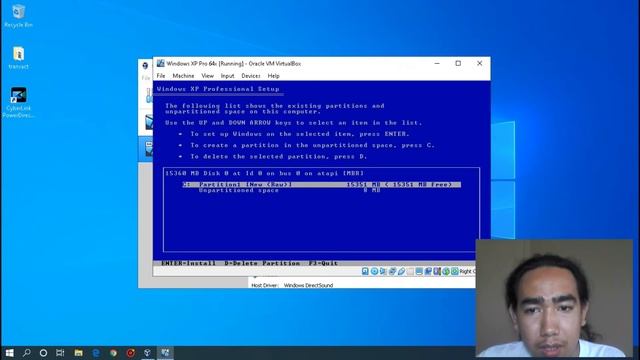Viewport: 640px width, 360px height.
Task: Click the hard disk activity indicator icon
Action: [x=365, y=271]
